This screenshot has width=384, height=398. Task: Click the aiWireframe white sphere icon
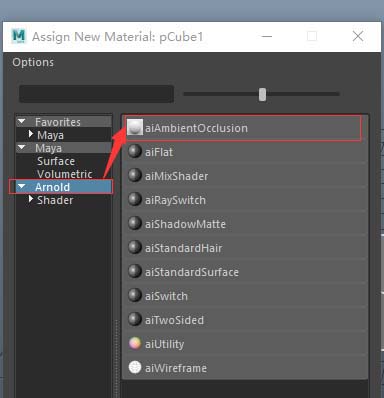click(x=135, y=367)
